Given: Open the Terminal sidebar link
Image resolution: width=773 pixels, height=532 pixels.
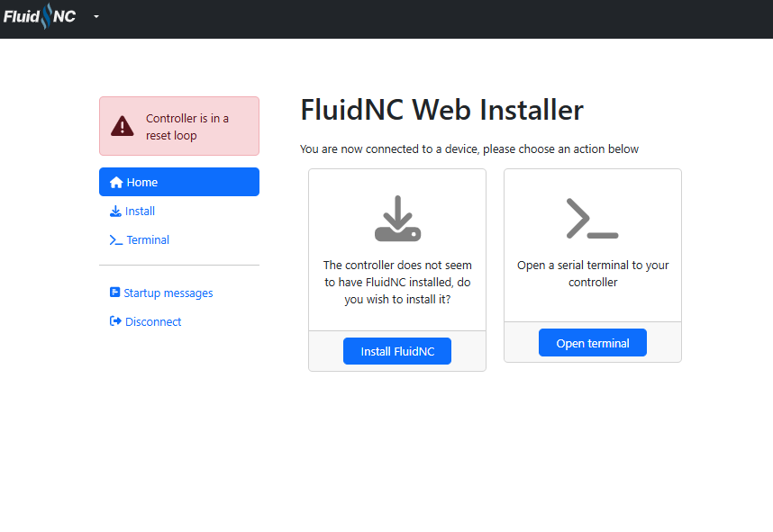Looking at the screenshot, I should tap(148, 240).
